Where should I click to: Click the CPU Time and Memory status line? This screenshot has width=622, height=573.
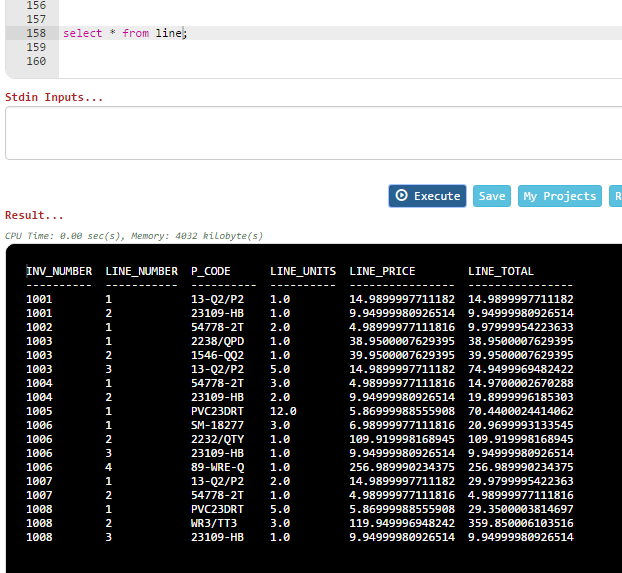[x=134, y=236]
